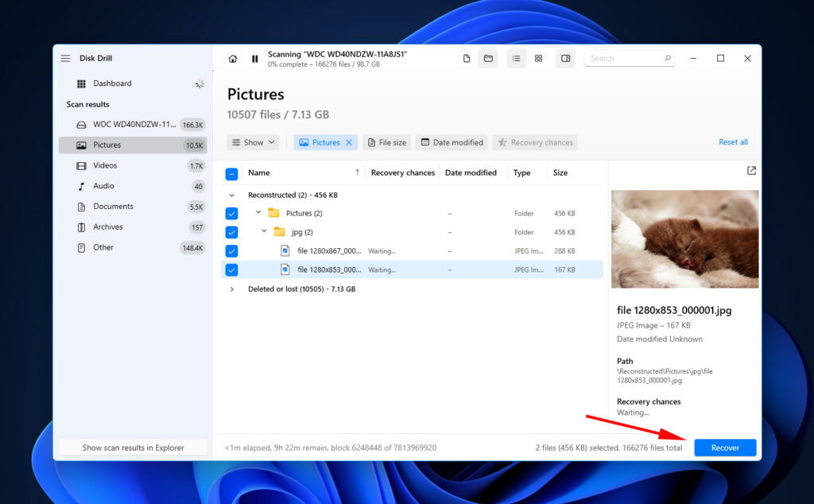Image resolution: width=814 pixels, height=504 pixels.
Task: Open the Dashboard from the sidebar
Action: (x=110, y=83)
